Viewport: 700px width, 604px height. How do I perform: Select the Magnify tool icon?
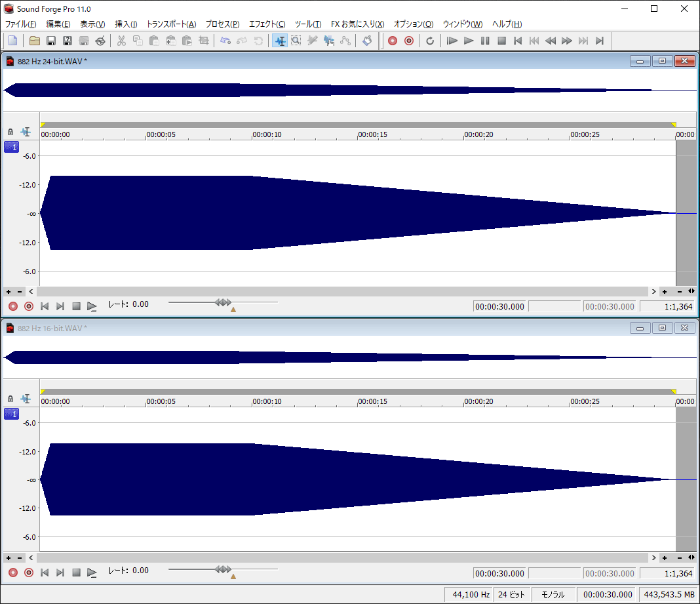coord(296,41)
